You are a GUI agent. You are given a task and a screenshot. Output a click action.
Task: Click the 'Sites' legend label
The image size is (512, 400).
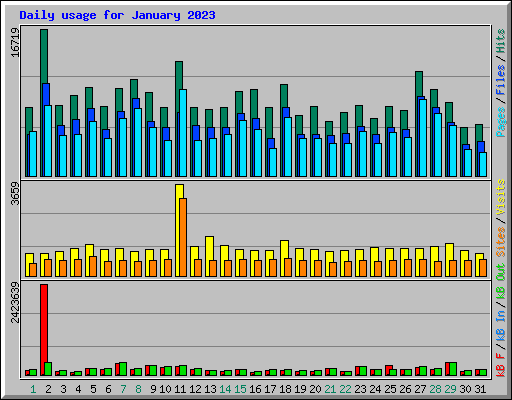point(500,242)
